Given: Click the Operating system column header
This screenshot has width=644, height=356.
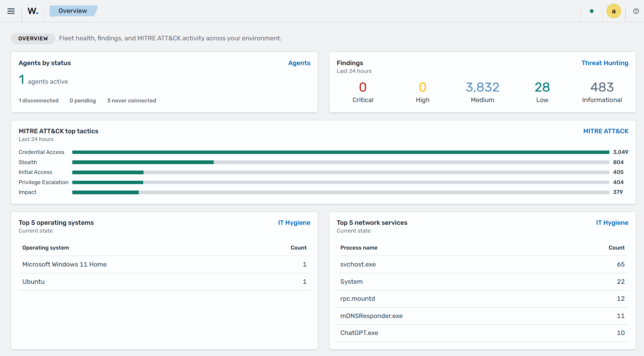Looking at the screenshot, I should (x=46, y=248).
